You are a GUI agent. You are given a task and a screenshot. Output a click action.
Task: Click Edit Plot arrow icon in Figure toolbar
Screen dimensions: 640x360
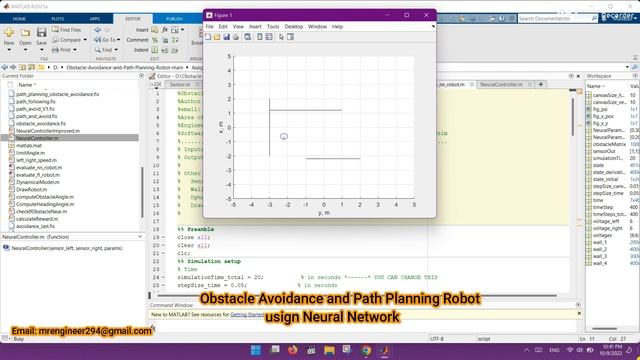click(x=281, y=37)
